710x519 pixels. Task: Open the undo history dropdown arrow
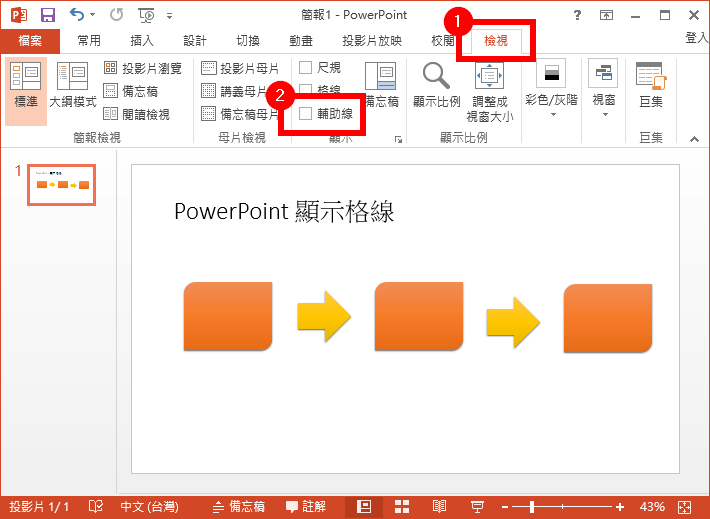[x=92, y=15]
